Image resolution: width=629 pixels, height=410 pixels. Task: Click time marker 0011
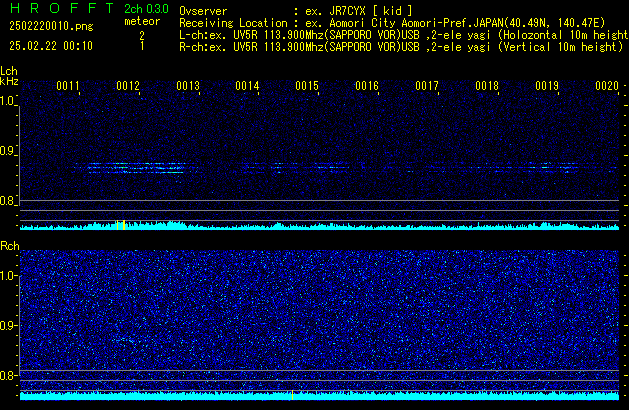coord(68,86)
